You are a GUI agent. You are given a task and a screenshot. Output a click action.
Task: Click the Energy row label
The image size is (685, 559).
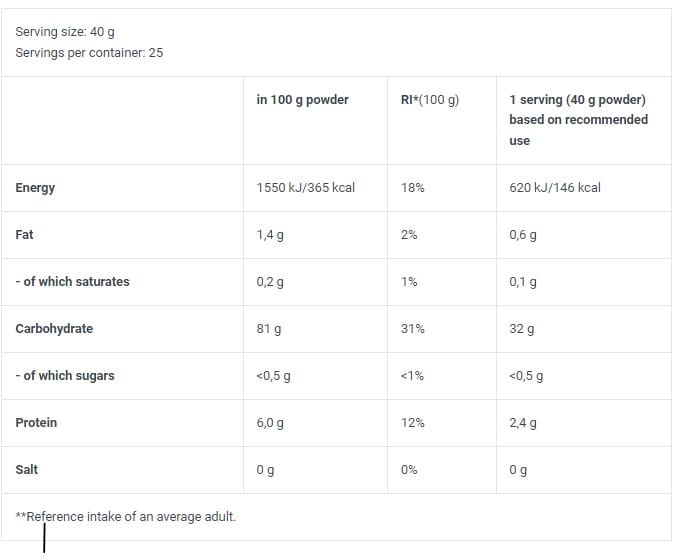(35, 188)
